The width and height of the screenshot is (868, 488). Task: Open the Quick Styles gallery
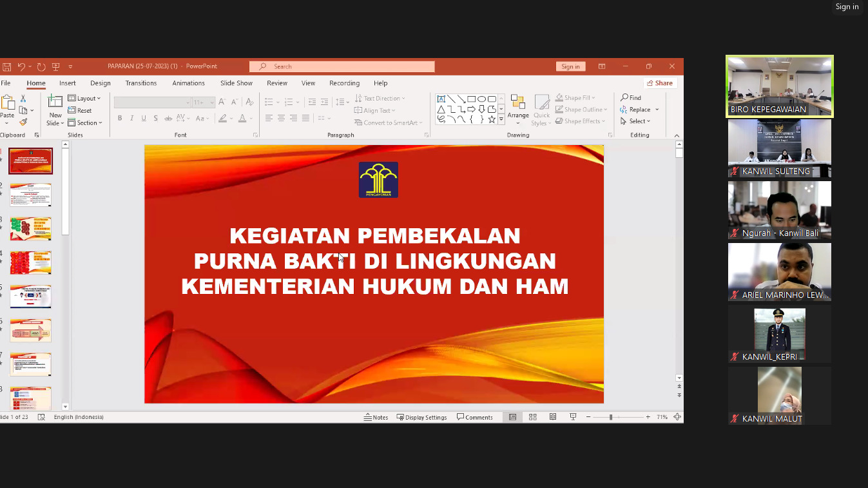point(541,109)
